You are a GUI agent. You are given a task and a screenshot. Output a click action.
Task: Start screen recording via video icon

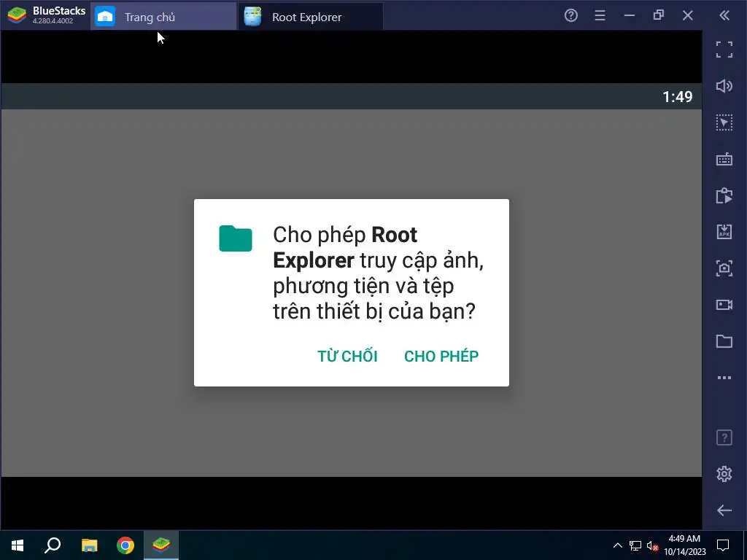(724, 305)
